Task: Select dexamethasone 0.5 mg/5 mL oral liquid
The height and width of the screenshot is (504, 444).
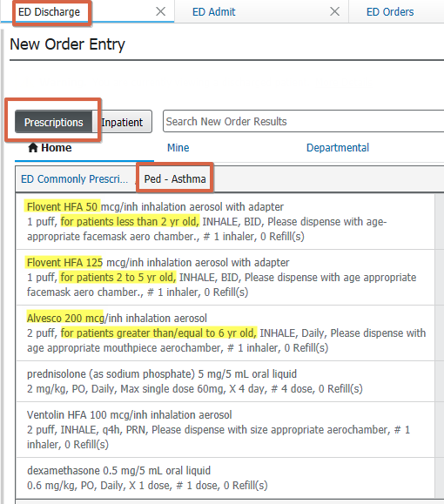Action: point(225,478)
